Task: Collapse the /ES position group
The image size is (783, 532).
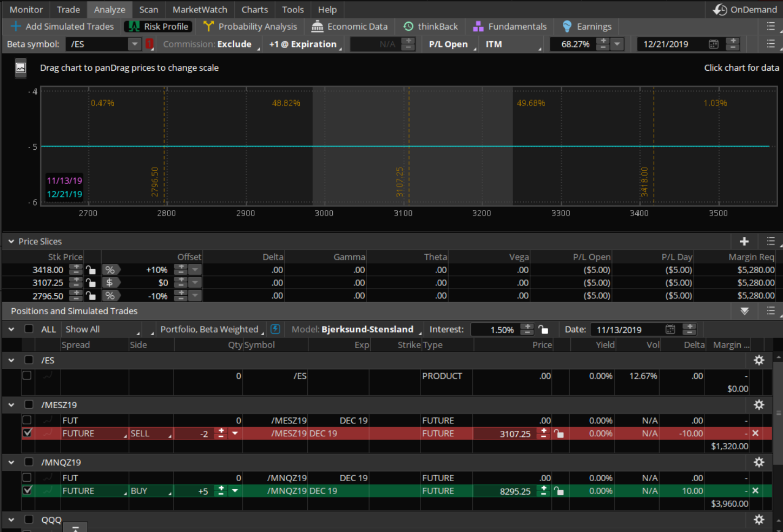Action: 11,360
